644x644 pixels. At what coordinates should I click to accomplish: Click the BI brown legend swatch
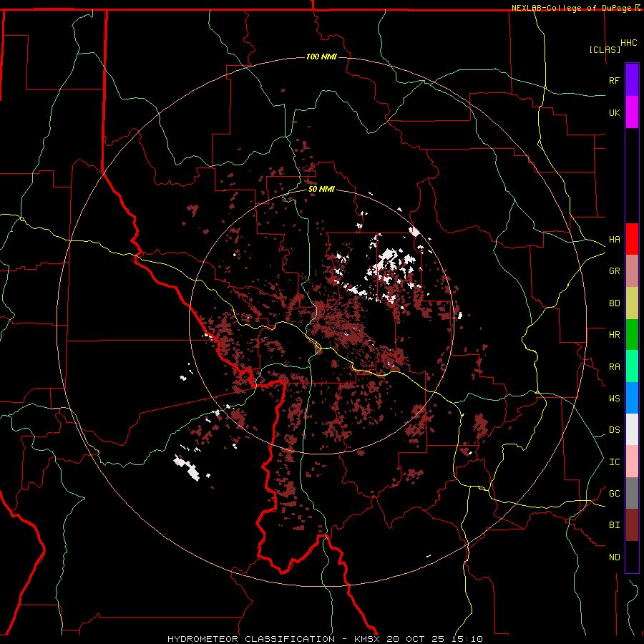[632, 525]
